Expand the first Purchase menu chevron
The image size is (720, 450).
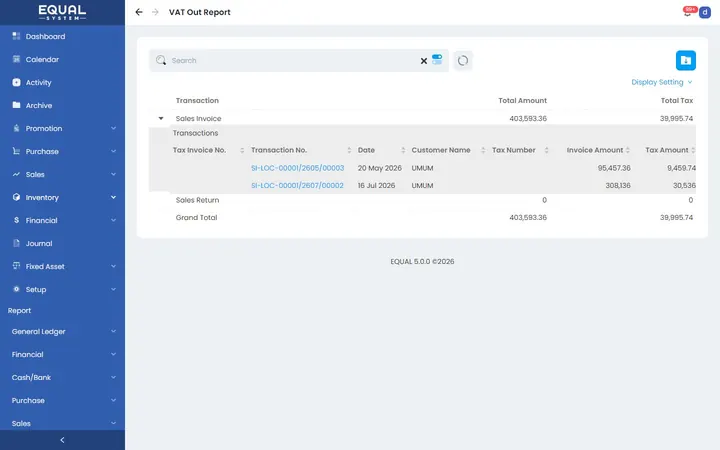point(113,151)
